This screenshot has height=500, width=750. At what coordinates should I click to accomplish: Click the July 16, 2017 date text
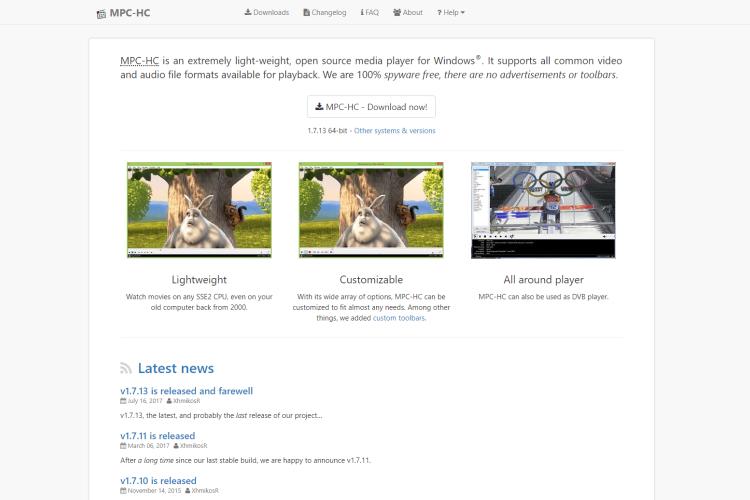coord(145,401)
